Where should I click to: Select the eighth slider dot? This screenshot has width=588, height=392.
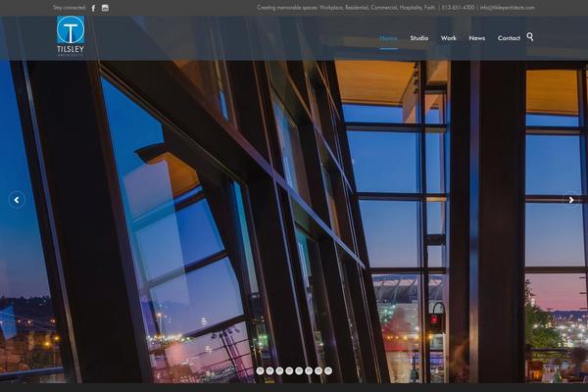coord(328,370)
